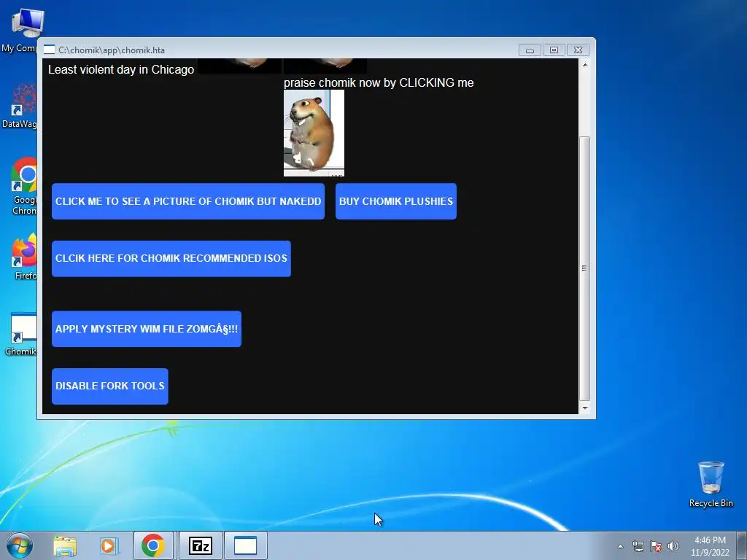Open the Windows Start menu
Viewport: 747px width, 560px height.
(20, 545)
